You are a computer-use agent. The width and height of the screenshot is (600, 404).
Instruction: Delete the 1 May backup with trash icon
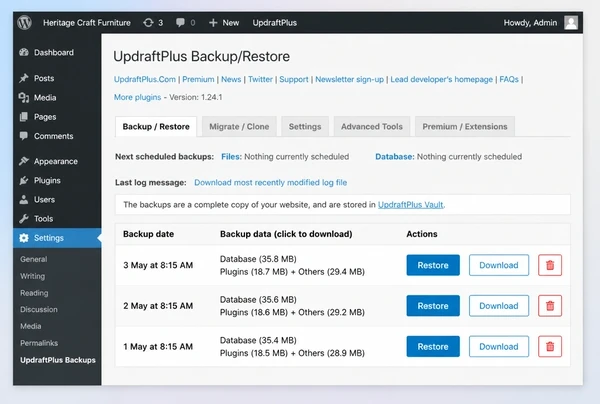550,347
